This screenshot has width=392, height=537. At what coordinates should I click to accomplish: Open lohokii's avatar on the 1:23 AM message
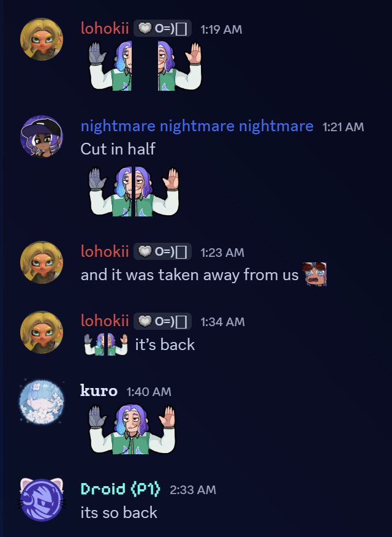click(42, 262)
